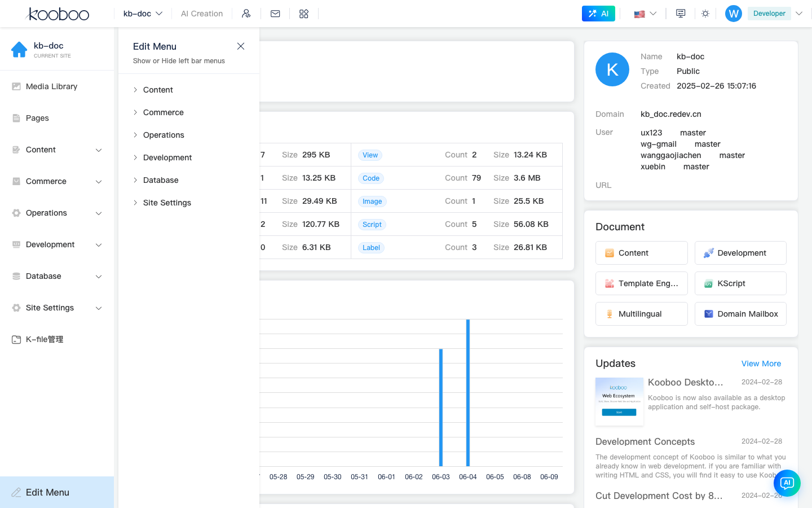
Task: Click the Commerce sidebar icon
Action: tap(16, 181)
